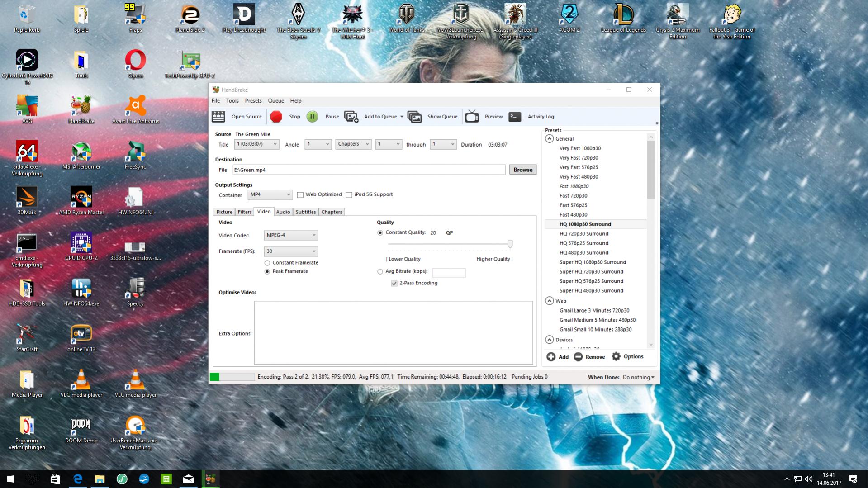Open the Windows Start menu
Viewport: 868px width, 488px height.
pos(11,479)
